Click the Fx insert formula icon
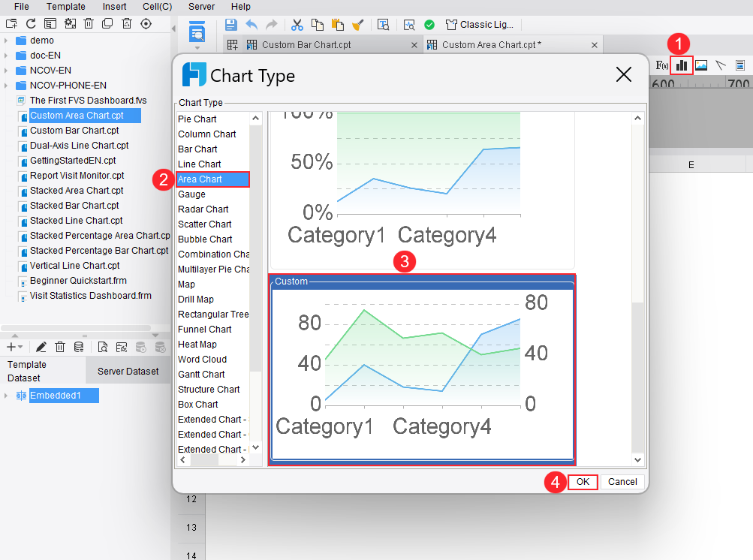The image size is (753, 560). coord(661,65)
